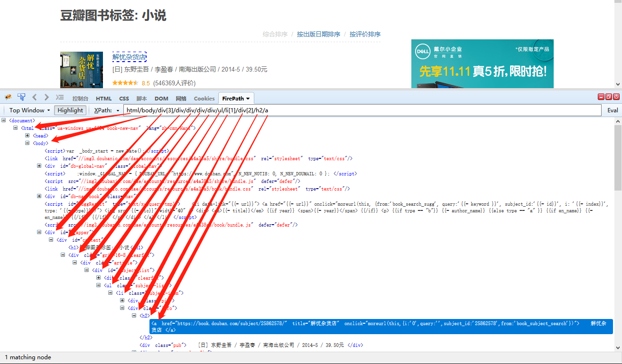Sort by 按出版日期排序
This screenshot has width=622, height=364.
(x=318, y=34)
